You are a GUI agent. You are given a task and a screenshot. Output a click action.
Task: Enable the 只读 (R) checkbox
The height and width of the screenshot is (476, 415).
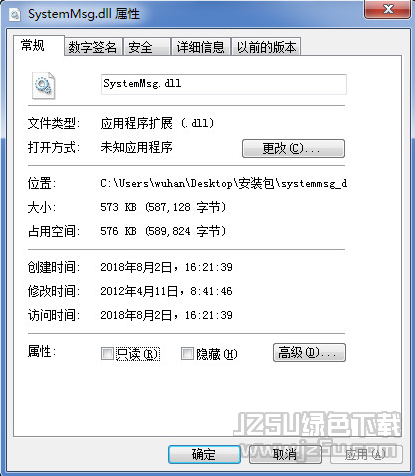tap(107, 353)
